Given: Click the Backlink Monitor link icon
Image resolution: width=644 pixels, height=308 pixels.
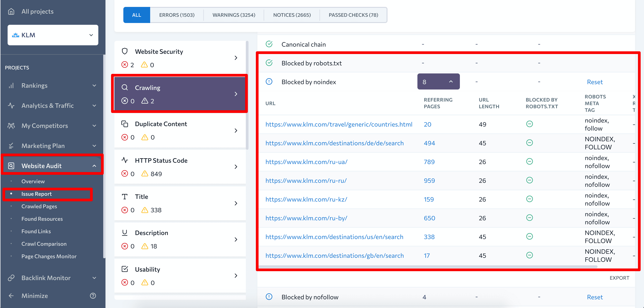Looking at the screenshot, I should click(11, 278).
